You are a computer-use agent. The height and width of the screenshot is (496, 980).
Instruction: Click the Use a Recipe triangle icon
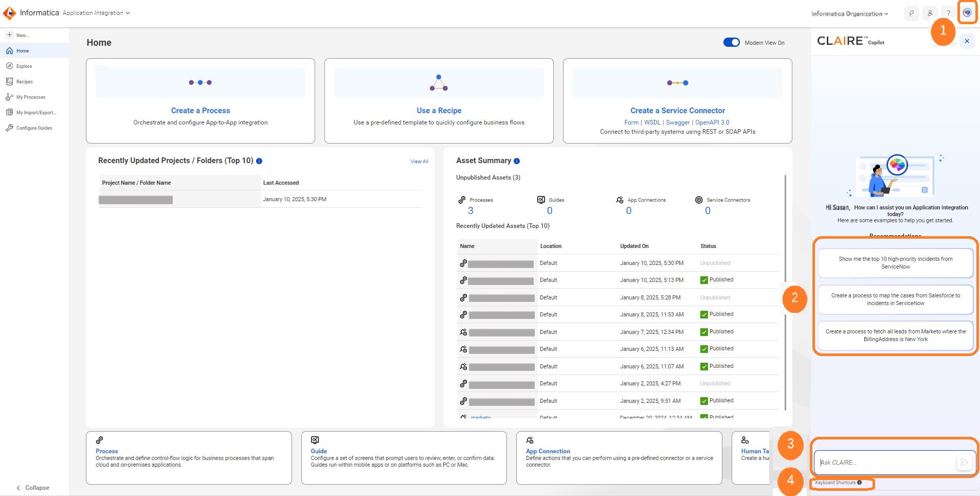[439, 83]
